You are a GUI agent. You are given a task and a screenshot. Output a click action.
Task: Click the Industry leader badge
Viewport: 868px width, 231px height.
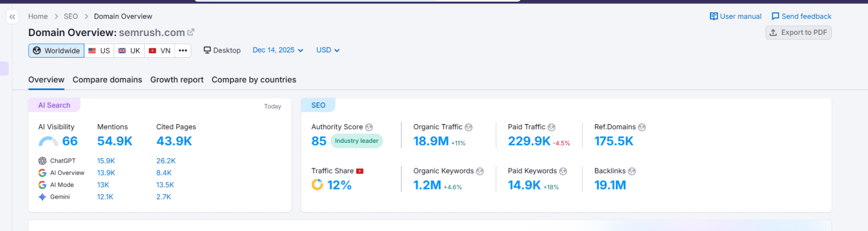coord(356,141)
